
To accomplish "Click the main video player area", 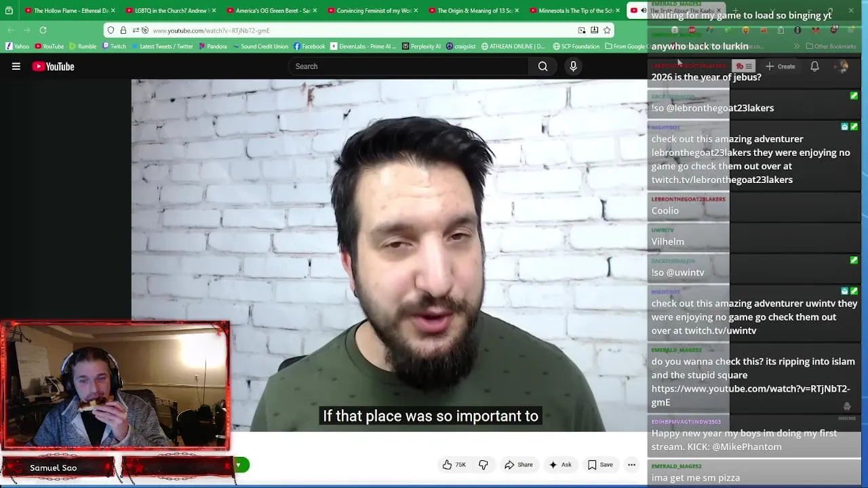I will [389, 256].
